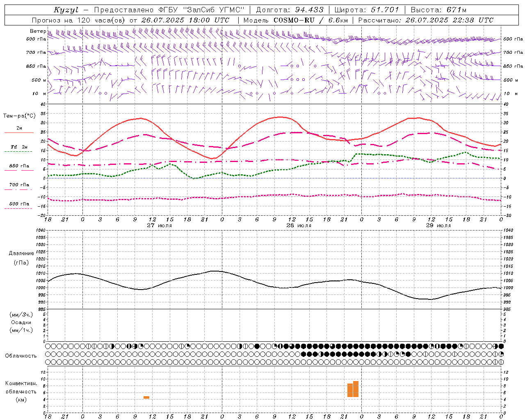Click the Давление pressure panel label
Viewport: 525px width, 420px height.
pos(21,253)
